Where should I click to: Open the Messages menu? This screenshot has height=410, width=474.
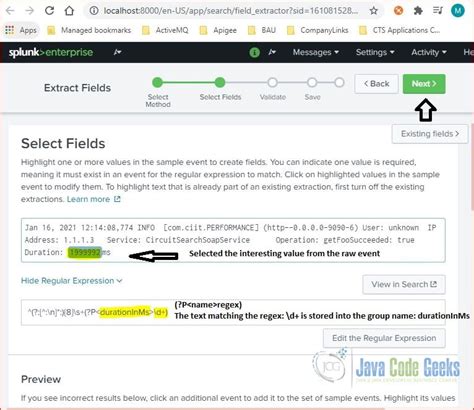pyautogui.click(x=316, y=52)
